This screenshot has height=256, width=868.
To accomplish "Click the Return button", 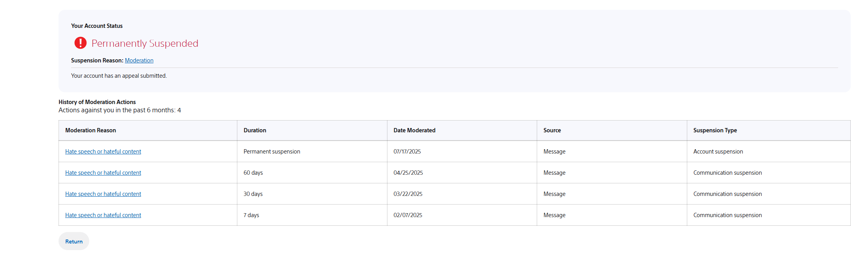I will coord(74,241).
